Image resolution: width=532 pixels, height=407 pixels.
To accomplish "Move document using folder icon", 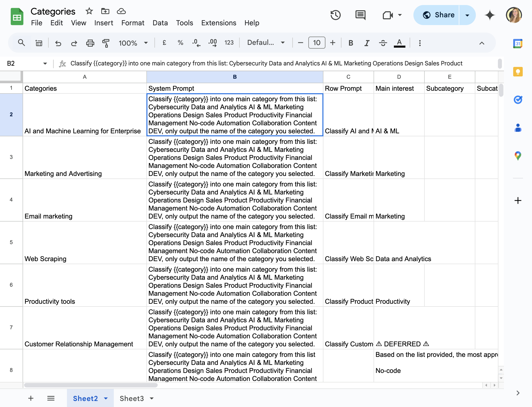I will 105,11.
